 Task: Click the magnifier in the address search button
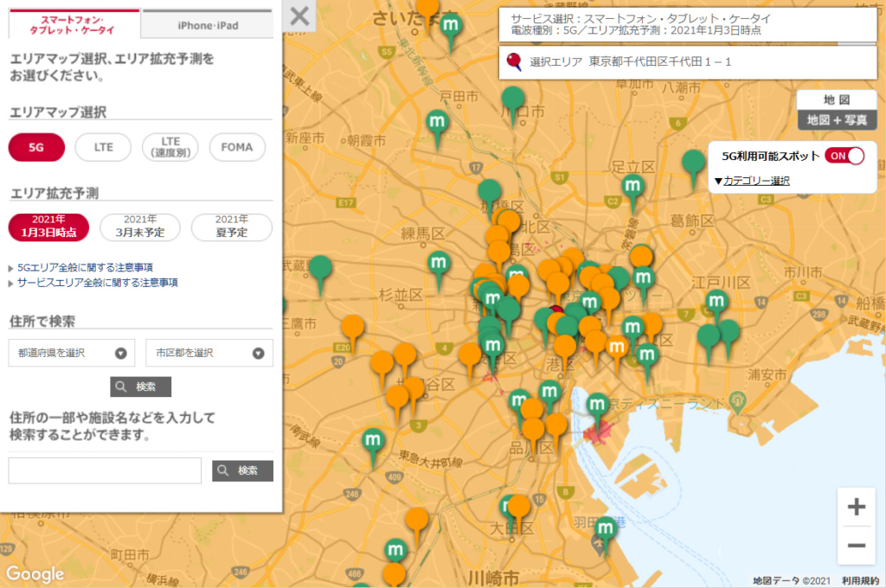click(x=120, y=387)
